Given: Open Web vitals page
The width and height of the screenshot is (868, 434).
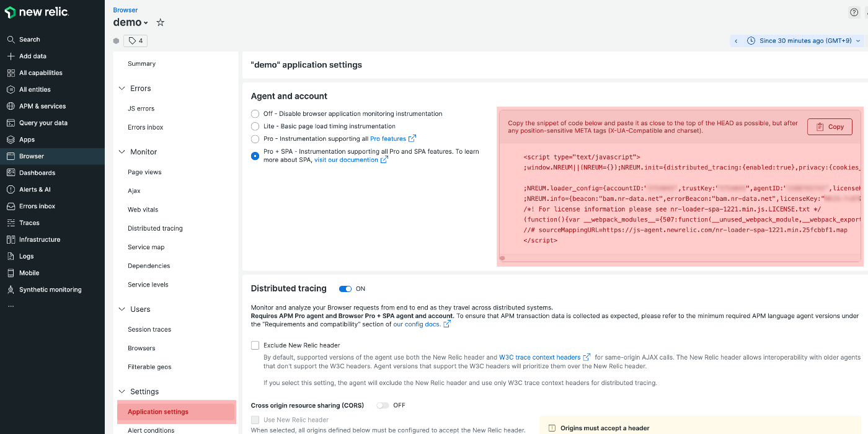Looking at the screenshot, I should pos(143,210).
